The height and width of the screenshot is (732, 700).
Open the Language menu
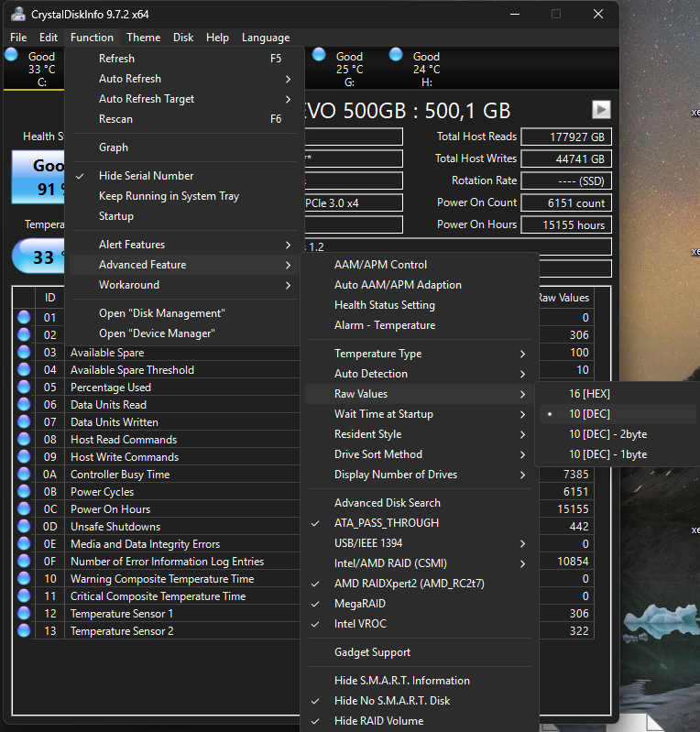click(x=266, y=38)
